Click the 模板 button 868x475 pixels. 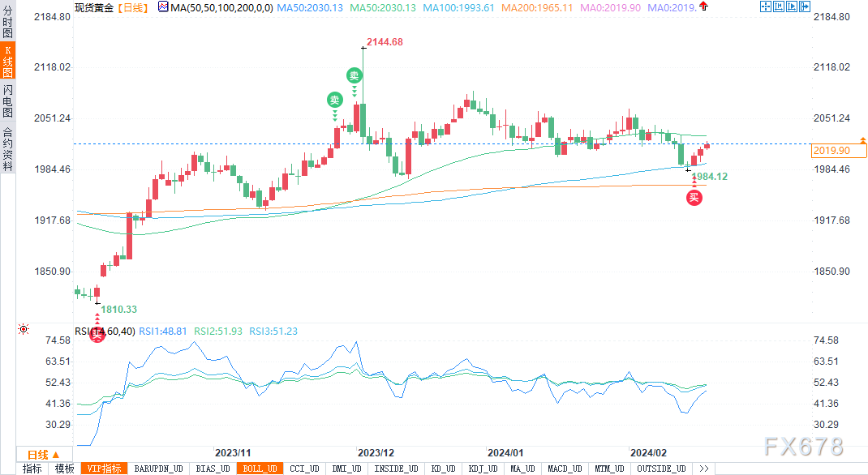coord(64,469)
